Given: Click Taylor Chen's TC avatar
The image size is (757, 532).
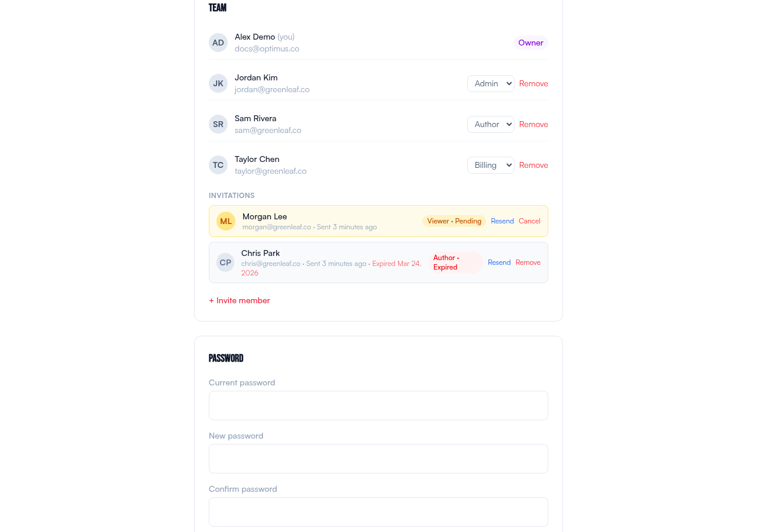Looking at the screenshot, I should (218, 165).
